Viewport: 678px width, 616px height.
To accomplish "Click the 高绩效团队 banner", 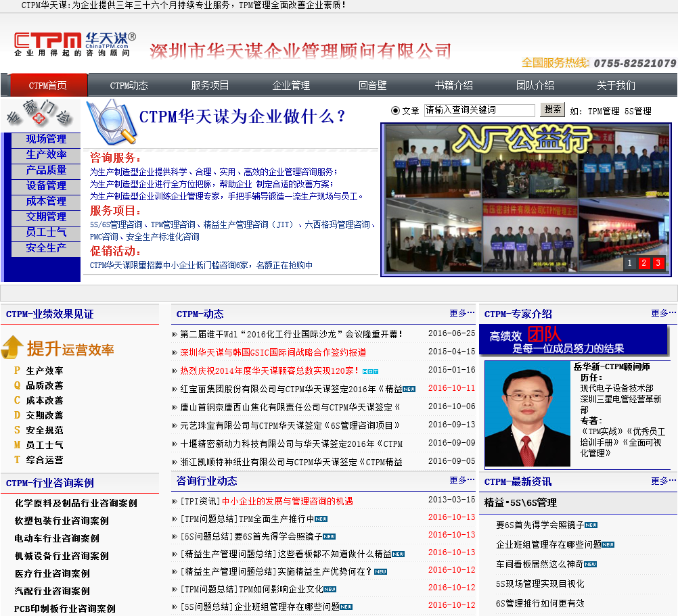I will 573,339.
